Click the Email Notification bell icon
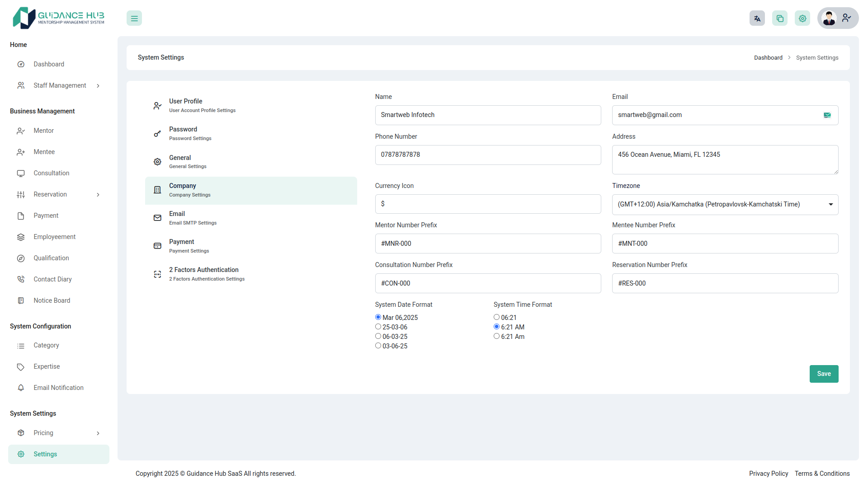 (x=21, y=388)
